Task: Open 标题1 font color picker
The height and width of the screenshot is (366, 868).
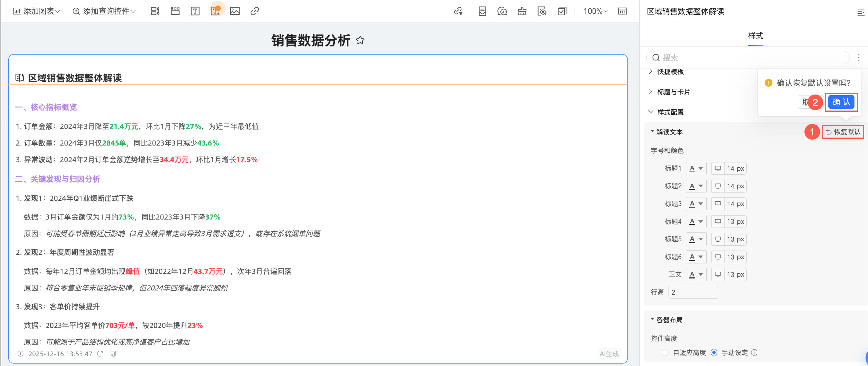Action: tap(696, 168)
